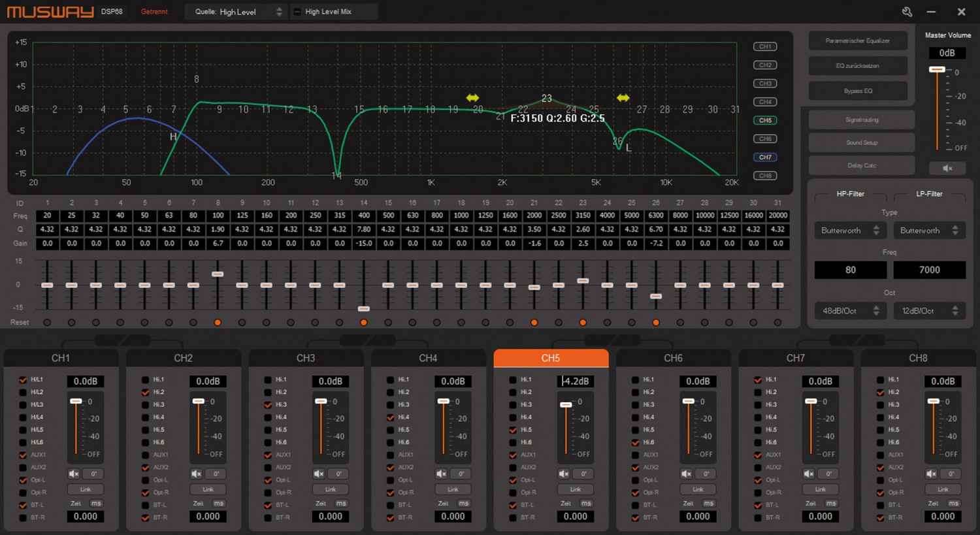Show CH1 curve in graph legend
The width and height of the screenshot is (980, 535).
point(765,46)
